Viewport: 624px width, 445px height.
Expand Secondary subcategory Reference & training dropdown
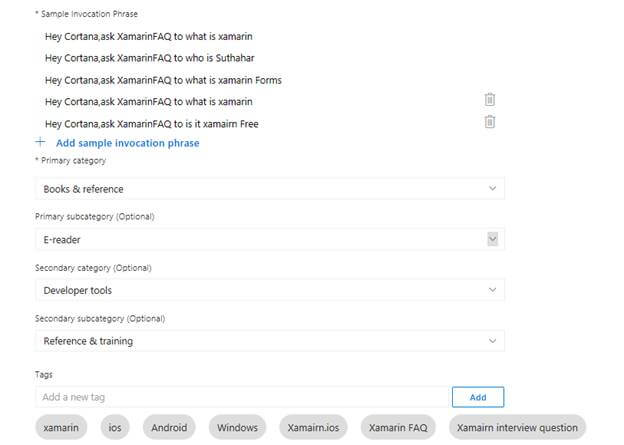click(269, 341)
